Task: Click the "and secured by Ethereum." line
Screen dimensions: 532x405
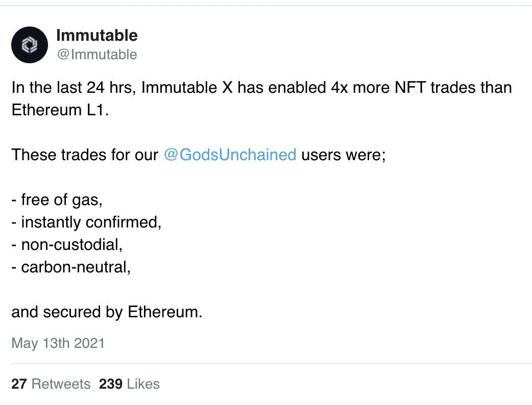Action: tap(107, 312)
